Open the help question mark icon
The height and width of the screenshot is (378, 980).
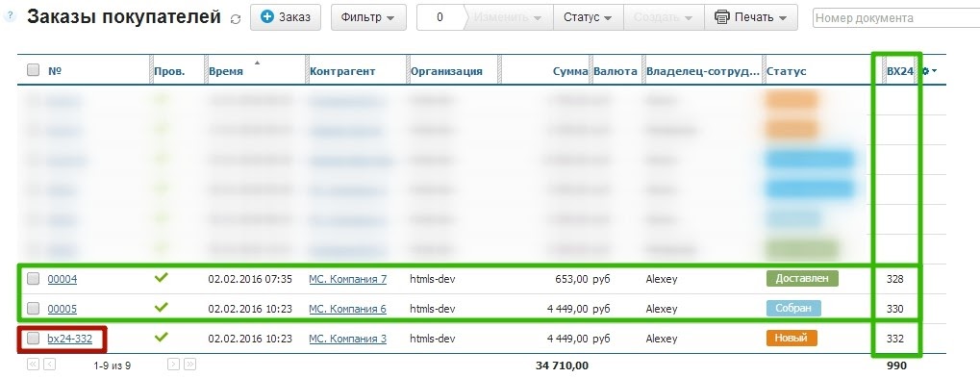(x=10, y=15)
